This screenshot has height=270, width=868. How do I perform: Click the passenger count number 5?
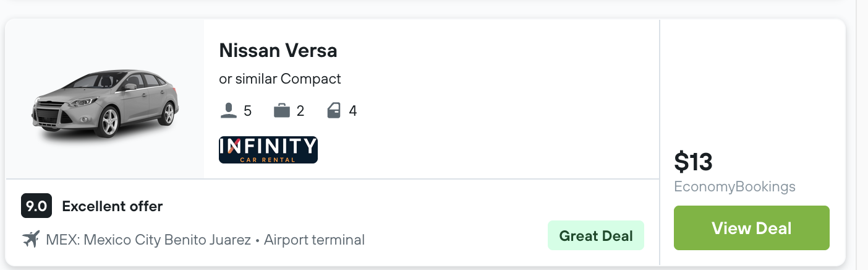(248, 111)
